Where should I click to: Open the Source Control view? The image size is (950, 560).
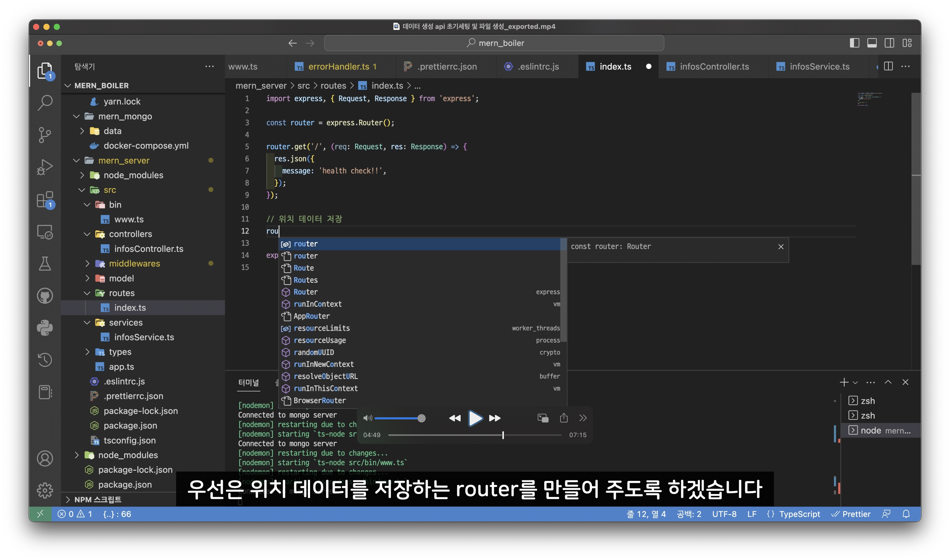point(45,135)
